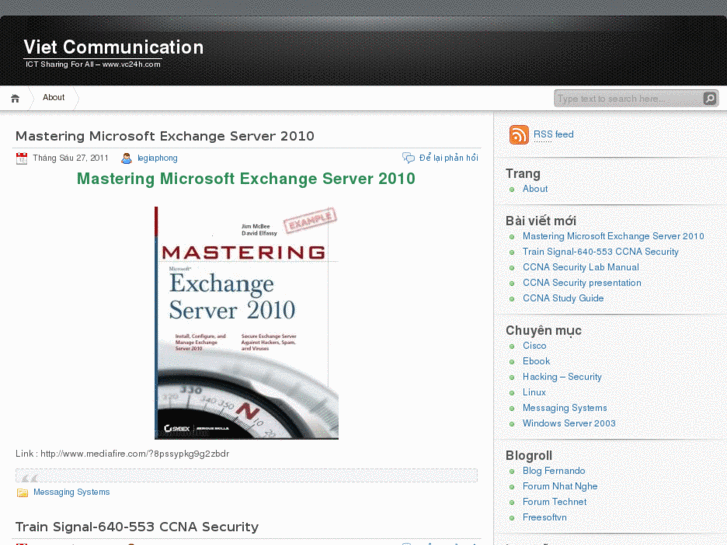The height and width of the screenshot is (545, 727).
Task: Visit Freesoftvn blogroll link
Action: pyautogui.click(x=544, y=517)
